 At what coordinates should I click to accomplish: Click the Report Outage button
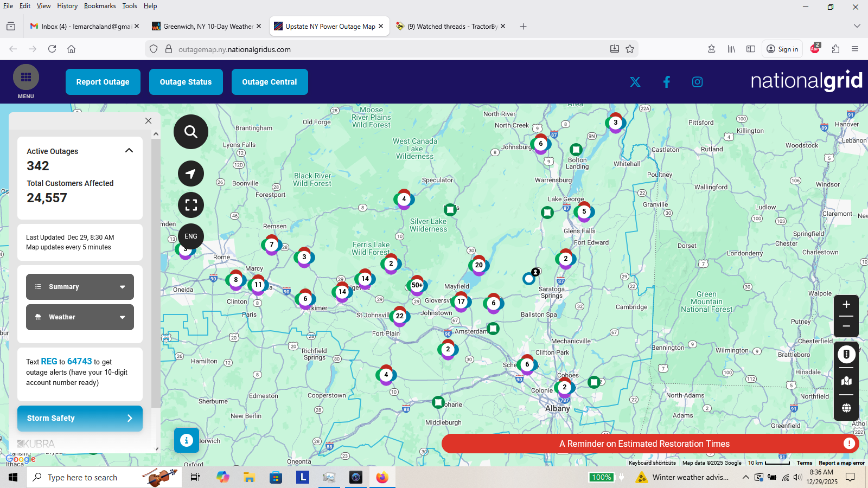[103, 82]
